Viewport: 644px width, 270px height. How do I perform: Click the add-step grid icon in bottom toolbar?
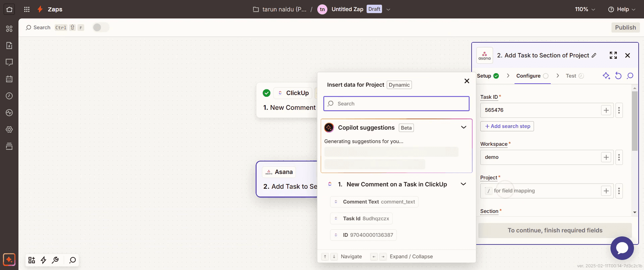click(32, 260)
